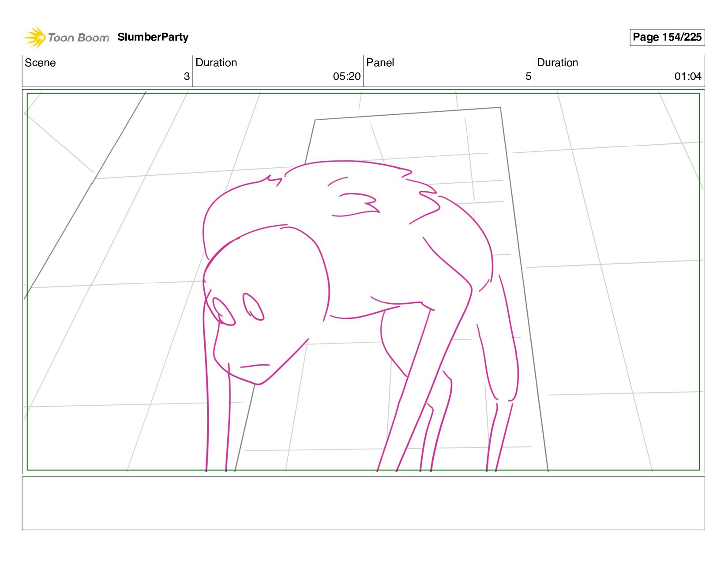Select the SlumberParty project title
The height and width of the screenshot is (563, 728).
[x=153, y=37]
